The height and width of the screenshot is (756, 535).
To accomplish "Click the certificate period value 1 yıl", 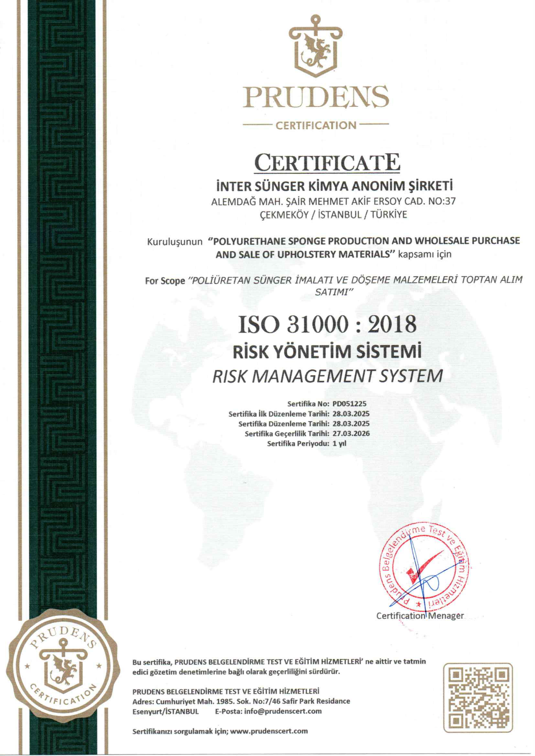I will click(x=339, y=443).
